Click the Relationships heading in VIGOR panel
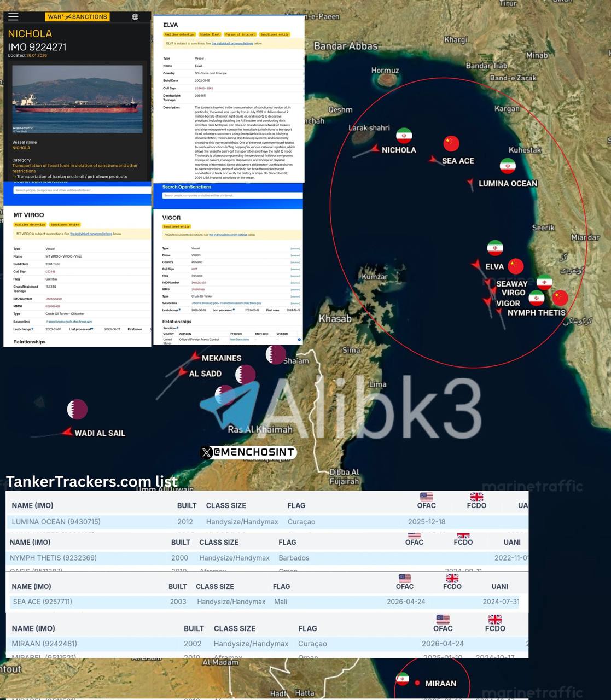Viewport: 611px width, 700px height. coord(177,322)
